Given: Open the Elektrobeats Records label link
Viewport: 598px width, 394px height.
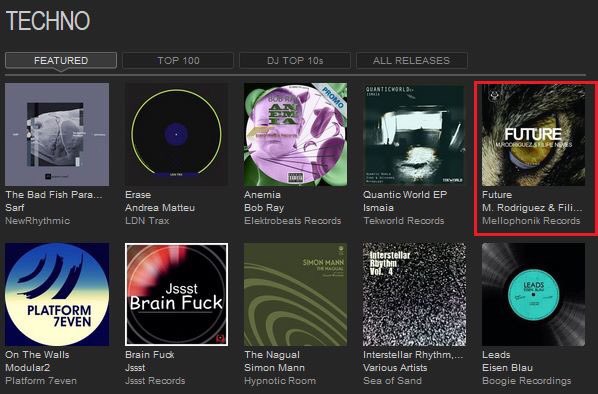Looking at the screenshot, I should pyautogui.click(x=293, y=220).
